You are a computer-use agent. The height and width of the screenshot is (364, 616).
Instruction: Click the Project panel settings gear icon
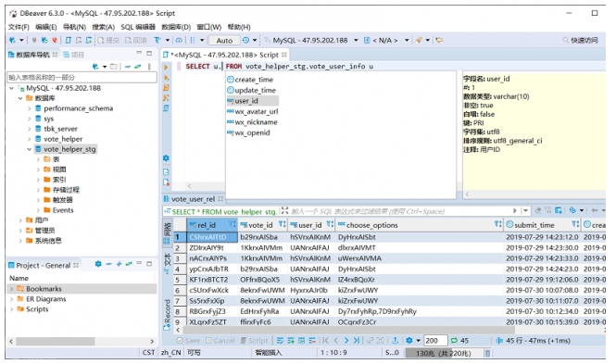[98, 264]
